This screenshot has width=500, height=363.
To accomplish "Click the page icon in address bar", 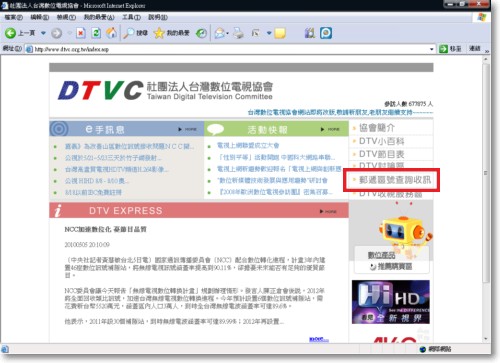I will (x=29, y=49).
